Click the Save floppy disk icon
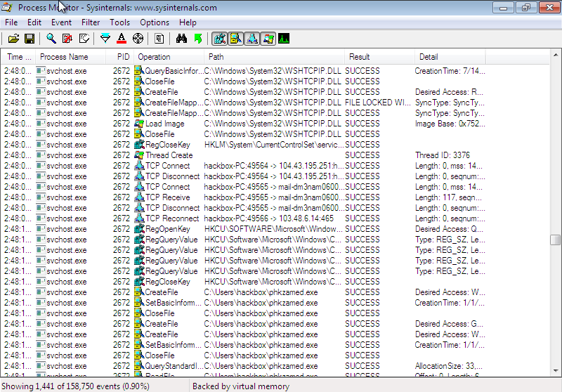The height and width of the screenshot is (392, 562). click(30, 39)
